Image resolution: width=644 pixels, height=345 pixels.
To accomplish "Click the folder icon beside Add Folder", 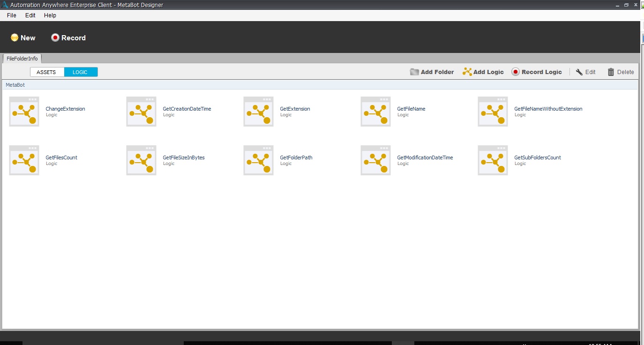I will [x=414, y=72].
